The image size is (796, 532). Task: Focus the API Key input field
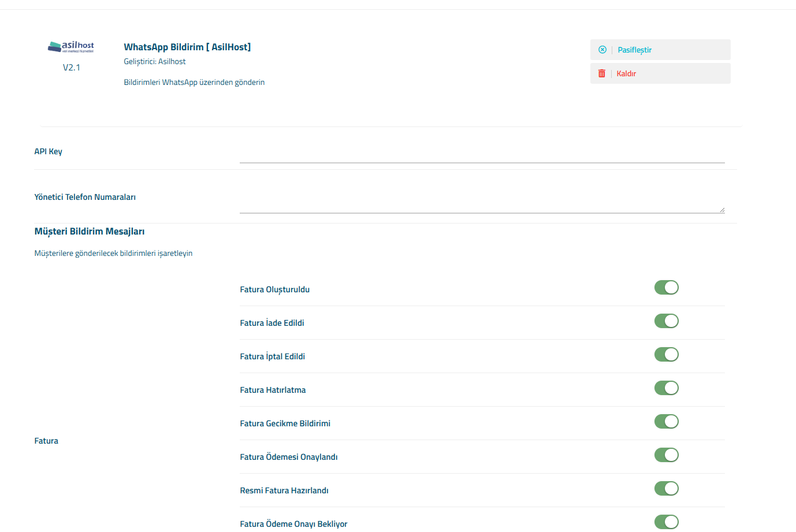click(x=482, y=154)
